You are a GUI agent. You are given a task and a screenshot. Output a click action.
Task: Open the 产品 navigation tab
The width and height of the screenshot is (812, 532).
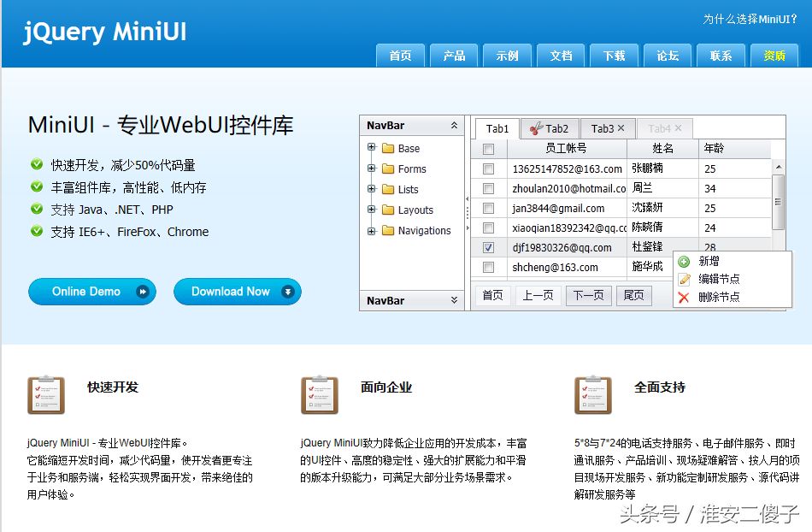tap(454, 56)
